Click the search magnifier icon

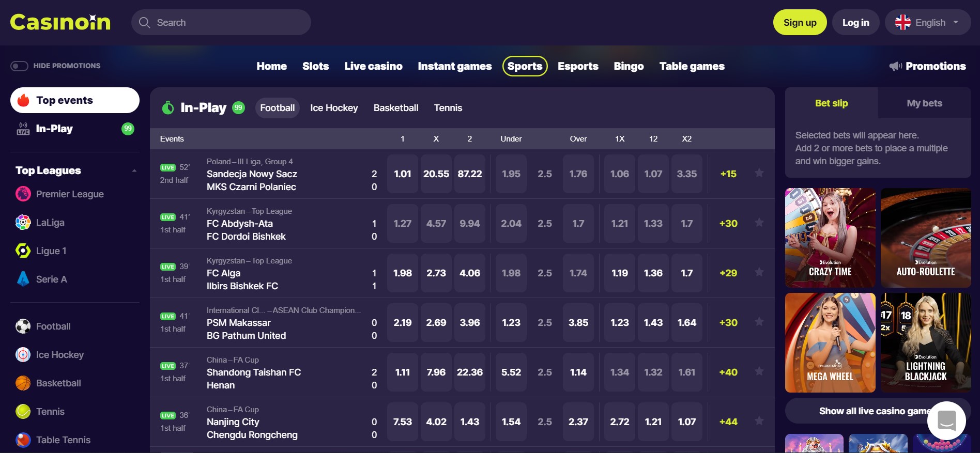(145, 23)
